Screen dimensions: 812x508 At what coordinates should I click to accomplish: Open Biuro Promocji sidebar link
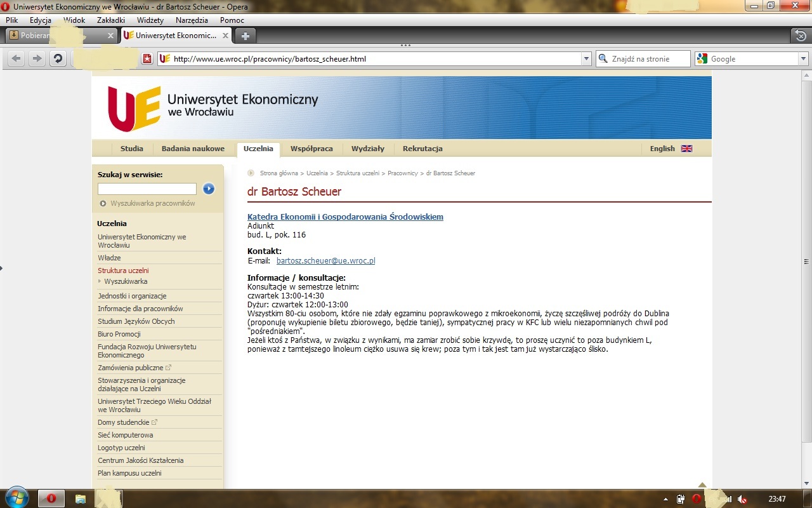click(x=119, y=334)
